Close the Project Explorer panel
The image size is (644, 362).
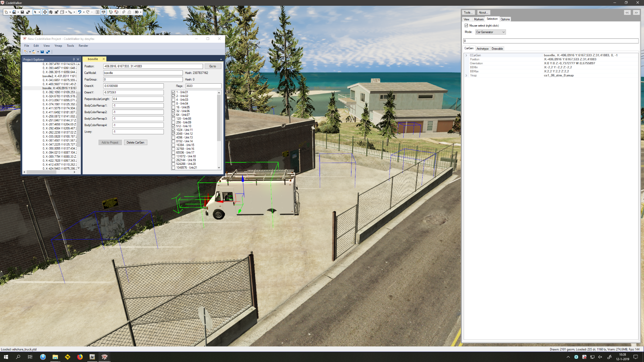78,59
